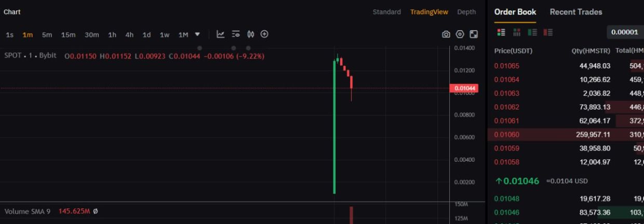This screenshot has width=644, height=224.
Task: Select the Standard chart view
Action: point(386,12)
